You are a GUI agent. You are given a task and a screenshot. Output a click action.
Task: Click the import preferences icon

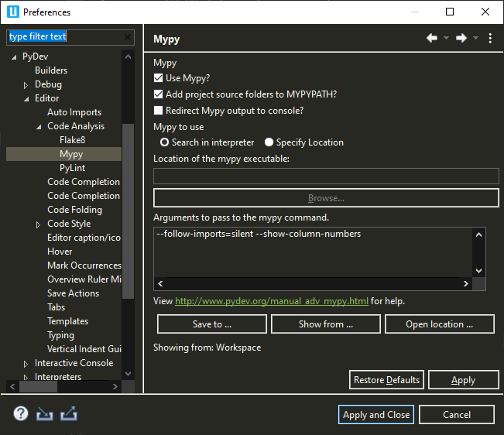44,413
